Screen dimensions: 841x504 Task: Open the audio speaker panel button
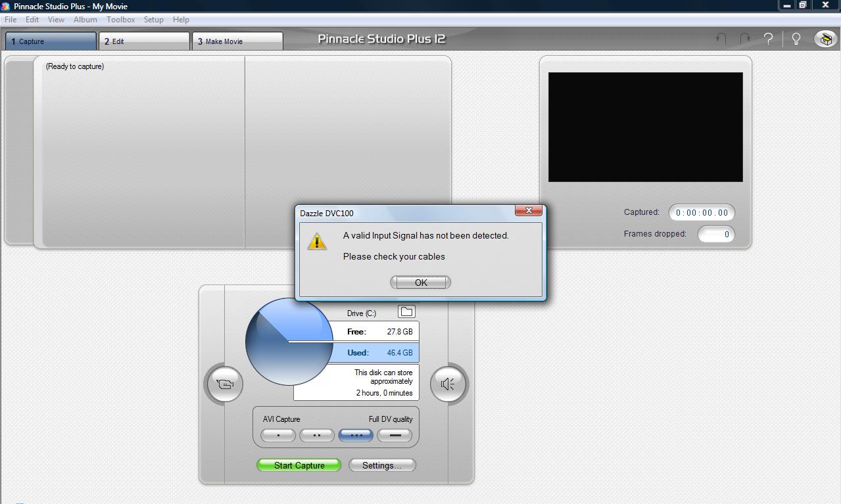point(448,384)
